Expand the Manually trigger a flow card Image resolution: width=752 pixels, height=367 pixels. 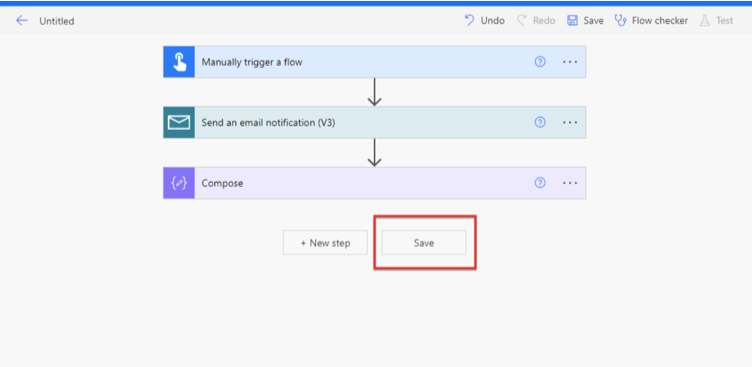click(x=375, y=62)
